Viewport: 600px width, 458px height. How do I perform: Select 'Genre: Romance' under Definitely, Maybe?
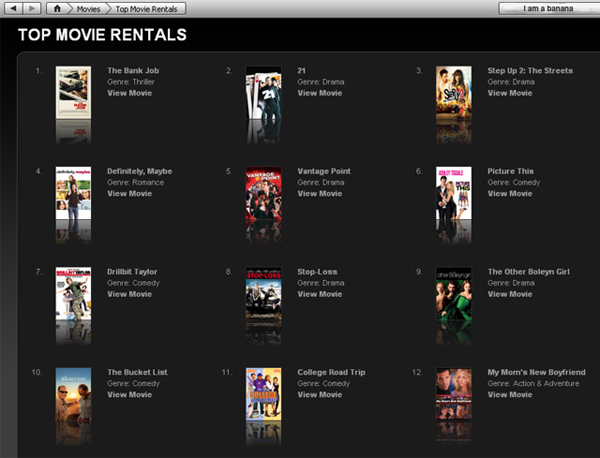pos(135,183)
